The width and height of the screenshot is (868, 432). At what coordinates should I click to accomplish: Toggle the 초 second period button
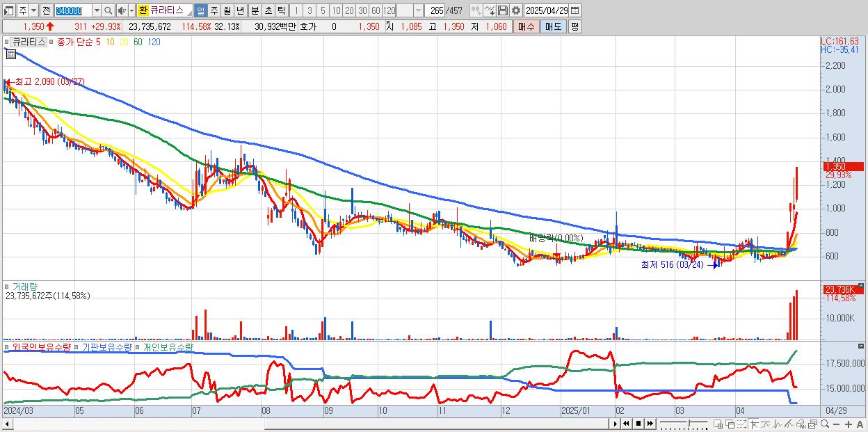(x=268, y=10)
